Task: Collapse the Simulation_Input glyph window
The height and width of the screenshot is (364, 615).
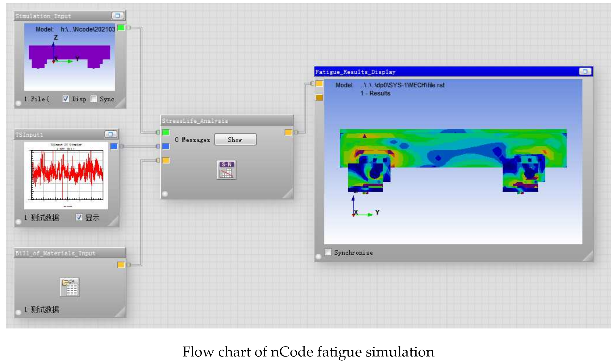Action: coord(117,15)
